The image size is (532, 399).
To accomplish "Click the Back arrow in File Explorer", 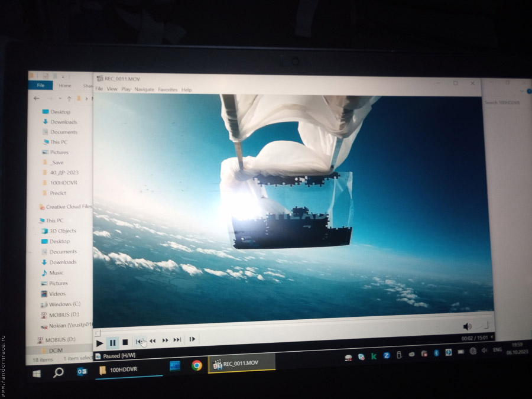I will [37, 99].
